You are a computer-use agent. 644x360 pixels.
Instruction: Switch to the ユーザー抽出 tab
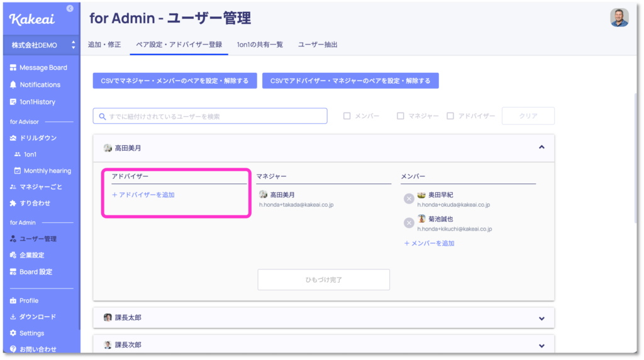(x=318, y=45)
